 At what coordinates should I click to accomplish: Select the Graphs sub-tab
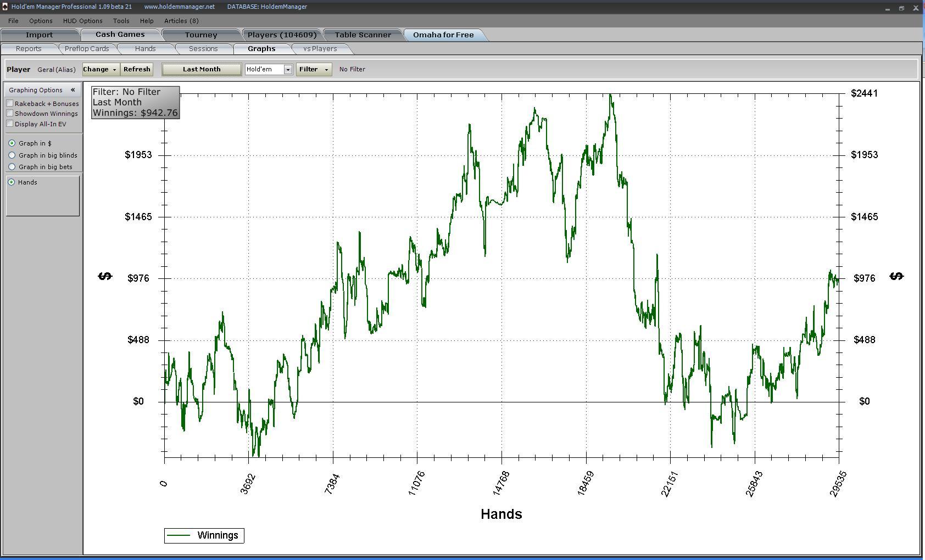(x=261, y=49)
